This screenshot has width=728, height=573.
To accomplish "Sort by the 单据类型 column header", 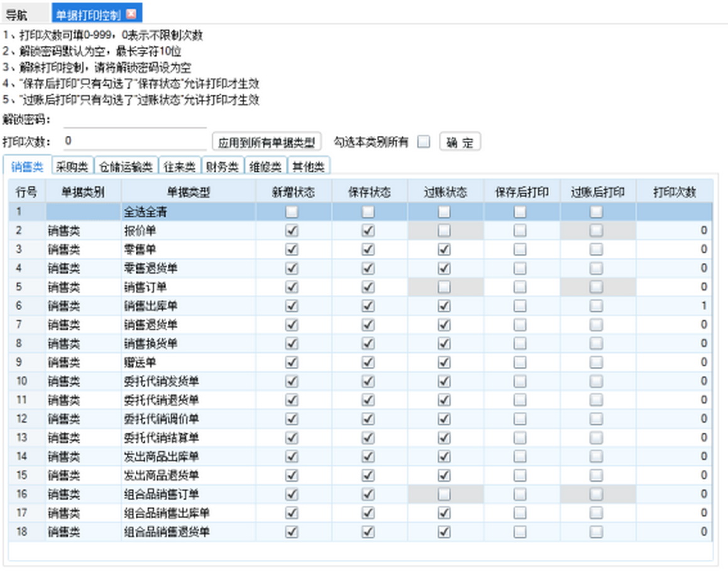I will (x=188, y=192).
